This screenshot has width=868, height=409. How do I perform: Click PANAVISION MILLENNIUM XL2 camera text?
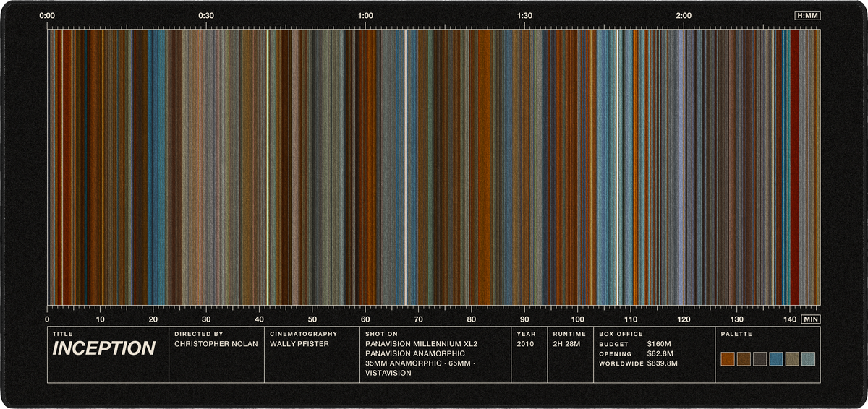tap(422, 344)
